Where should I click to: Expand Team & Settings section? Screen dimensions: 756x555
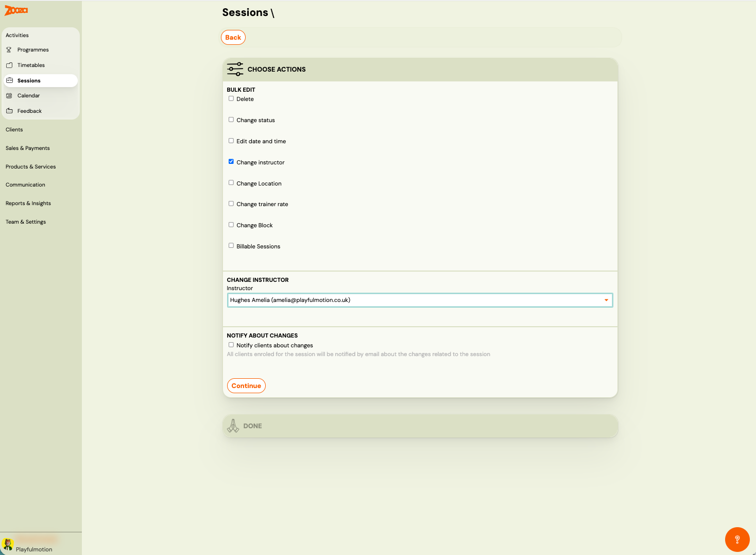pos(26,222)
